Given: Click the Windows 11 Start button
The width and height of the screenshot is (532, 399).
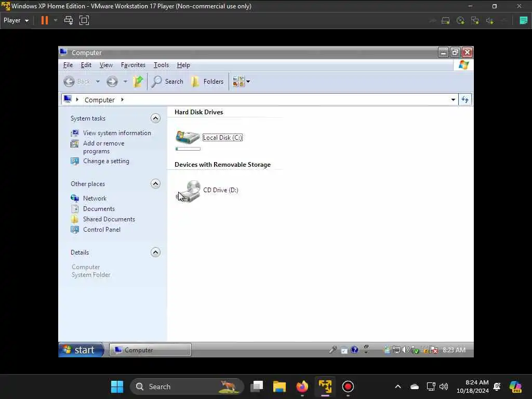Looking at the screenshot, I should coord(117,387).
